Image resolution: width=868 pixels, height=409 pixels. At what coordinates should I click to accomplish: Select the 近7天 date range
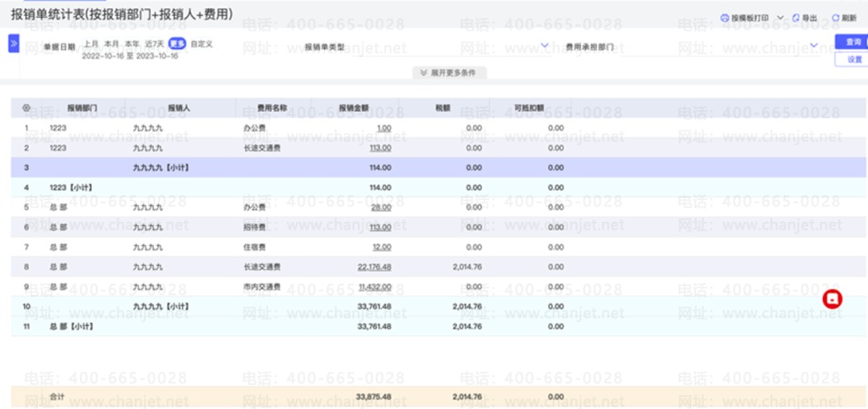(x=154, y=43)
